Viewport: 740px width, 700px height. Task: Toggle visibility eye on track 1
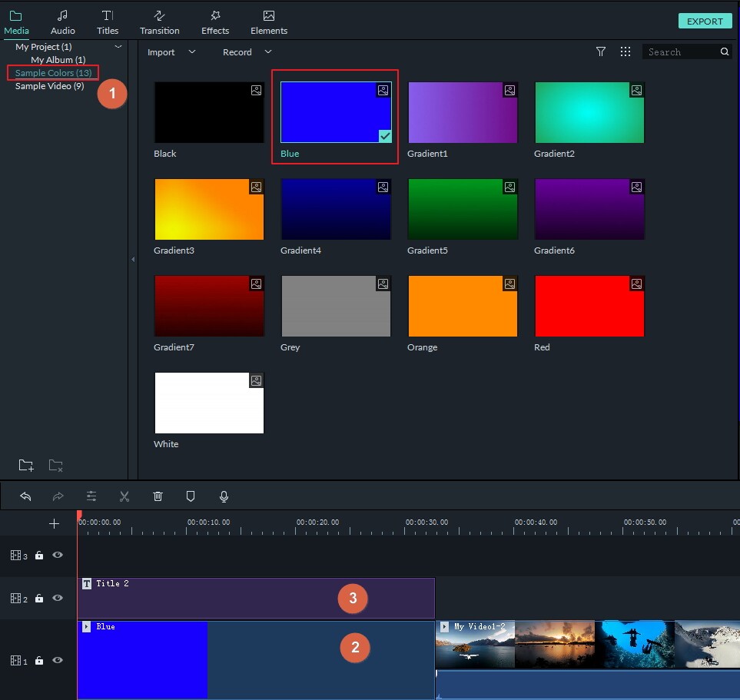[58, 660]
